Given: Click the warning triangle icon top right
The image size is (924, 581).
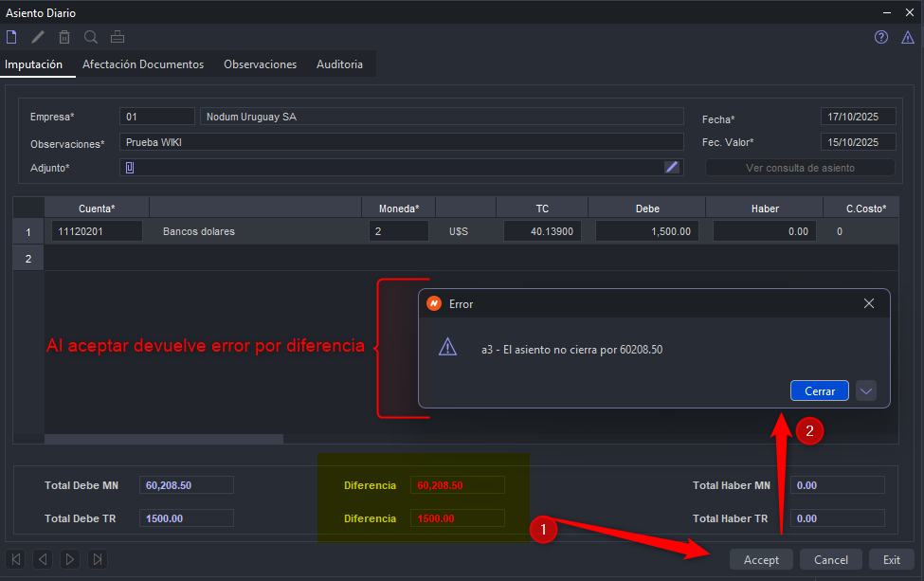Looking at the screenshot, I should pyautogui.click(x=908, y=37).
